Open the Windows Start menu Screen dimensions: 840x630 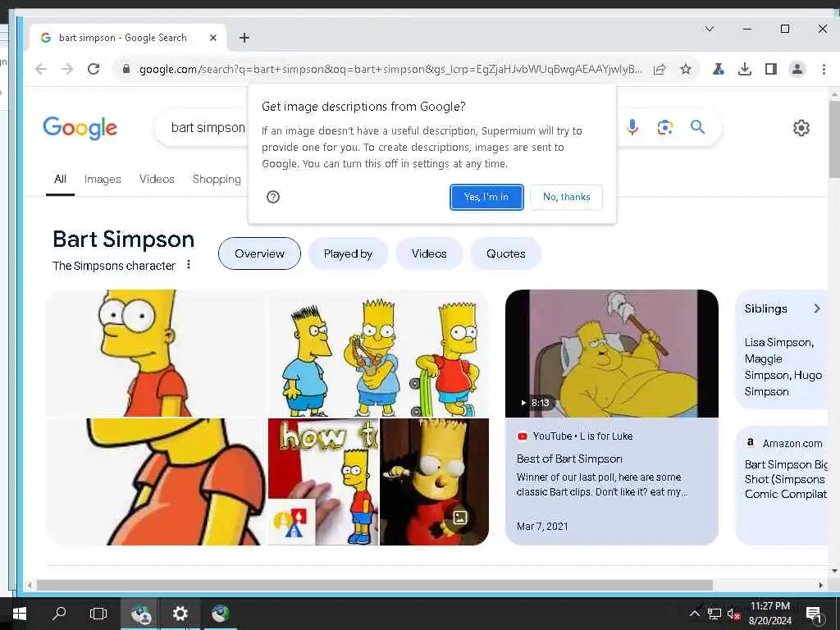click(20, 614)
